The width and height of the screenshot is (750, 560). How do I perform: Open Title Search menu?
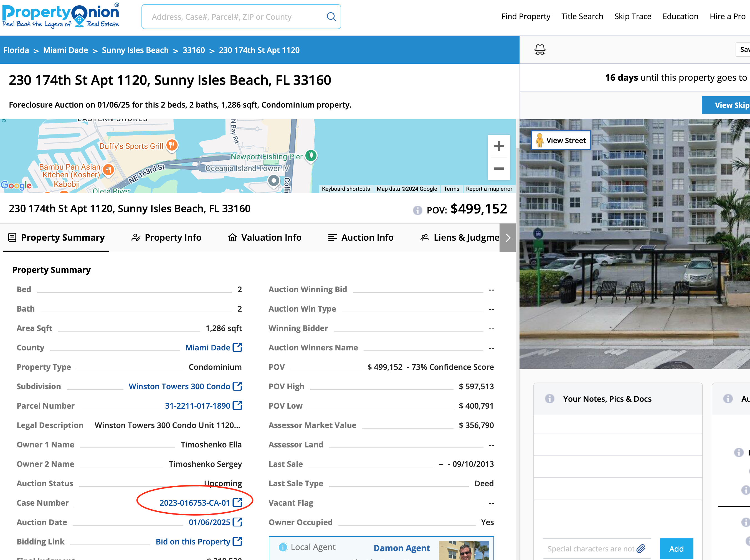(582, 16)
